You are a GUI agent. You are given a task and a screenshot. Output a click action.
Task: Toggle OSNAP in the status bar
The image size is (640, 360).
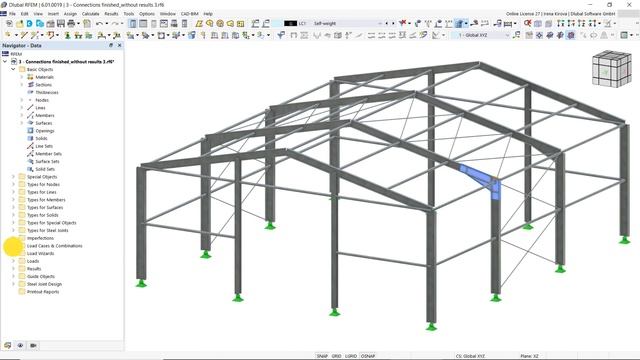click(x=368, y=356)
